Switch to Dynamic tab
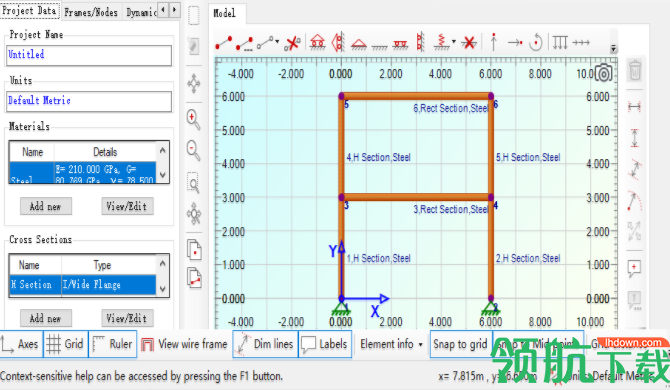The image size is (670, 390). 141,12
